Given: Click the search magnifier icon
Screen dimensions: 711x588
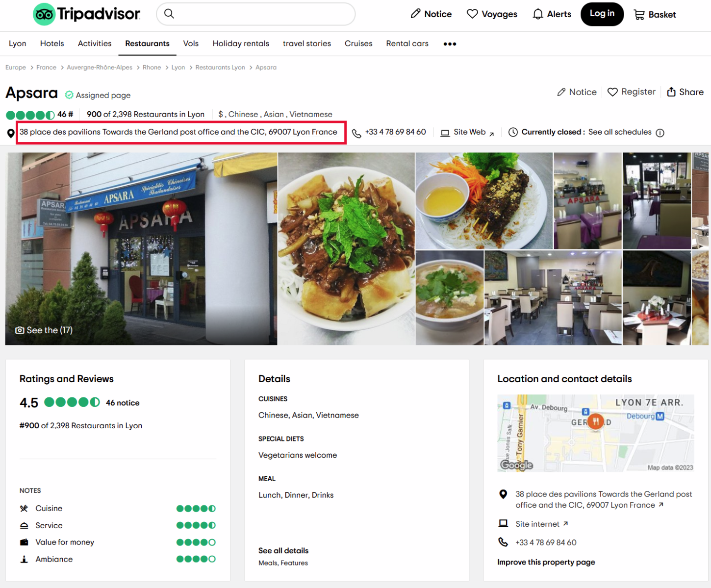Looking at the screenshot, I should pos(169,14).
